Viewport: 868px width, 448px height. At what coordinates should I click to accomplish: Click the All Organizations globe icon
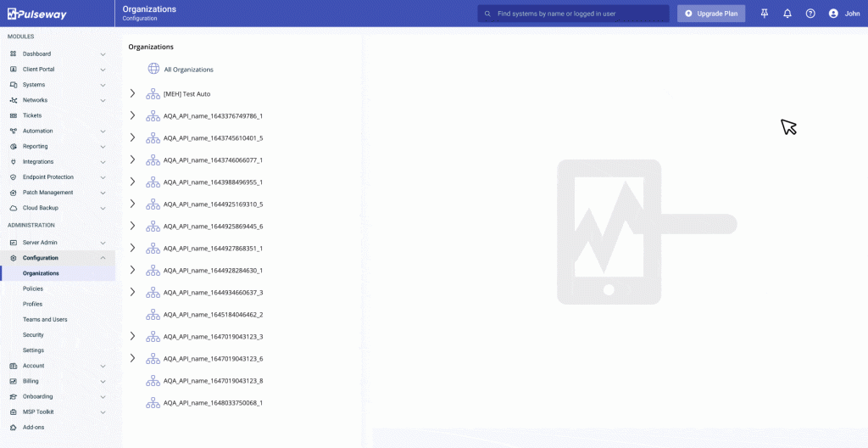tap(153, 69)
